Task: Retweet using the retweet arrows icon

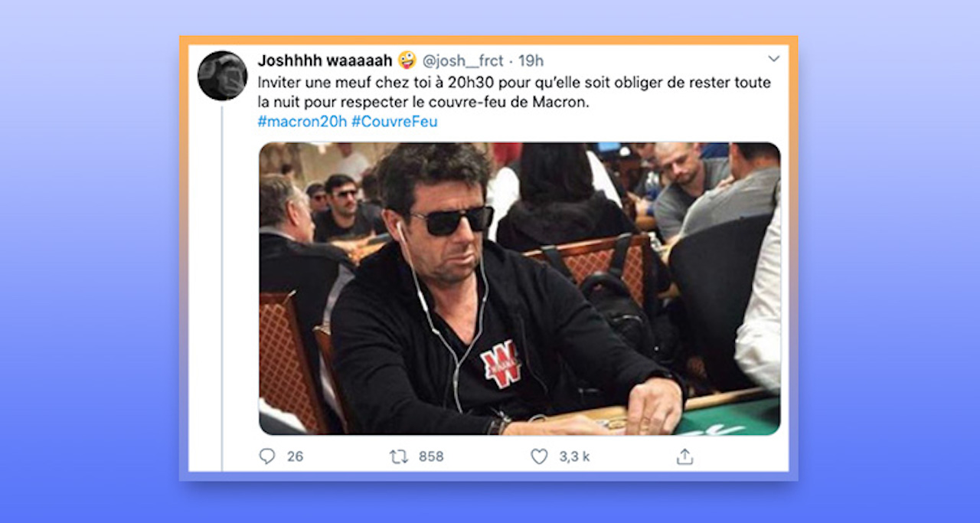Action: pyautogui.click(x=399, y=456)
